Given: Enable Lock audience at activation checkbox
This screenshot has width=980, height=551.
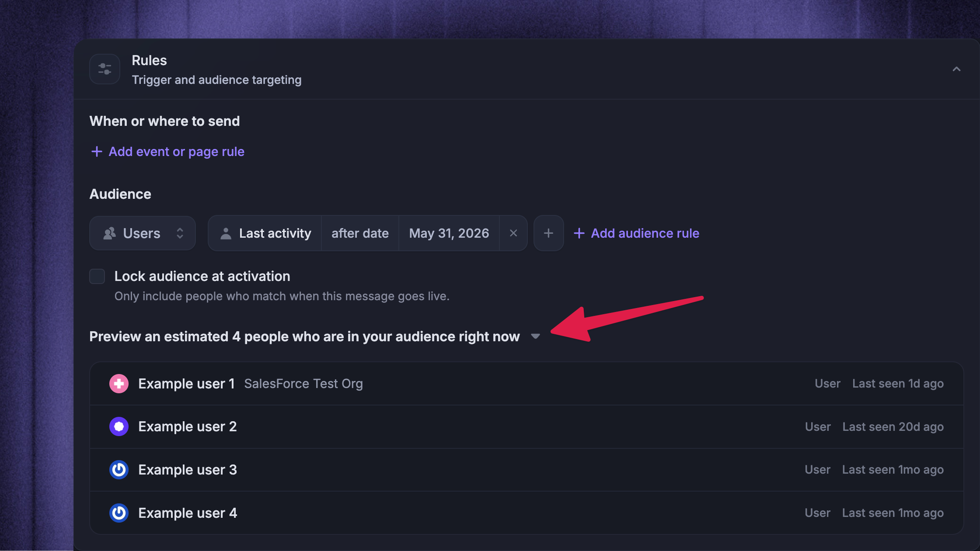Looking at the screenshot, I should click(x=97, y=276).
